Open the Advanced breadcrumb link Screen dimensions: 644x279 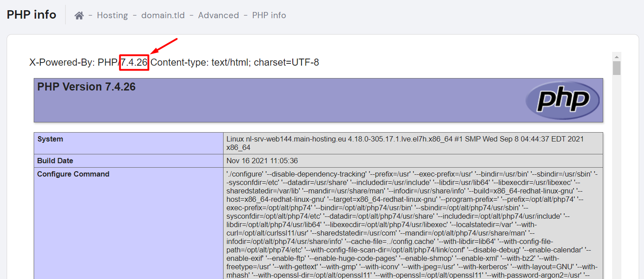218,15
